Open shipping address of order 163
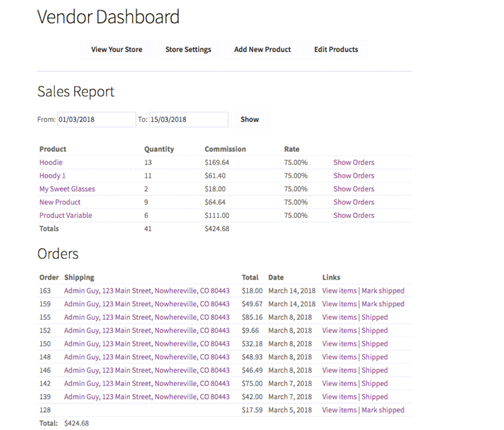 point(147,291)
